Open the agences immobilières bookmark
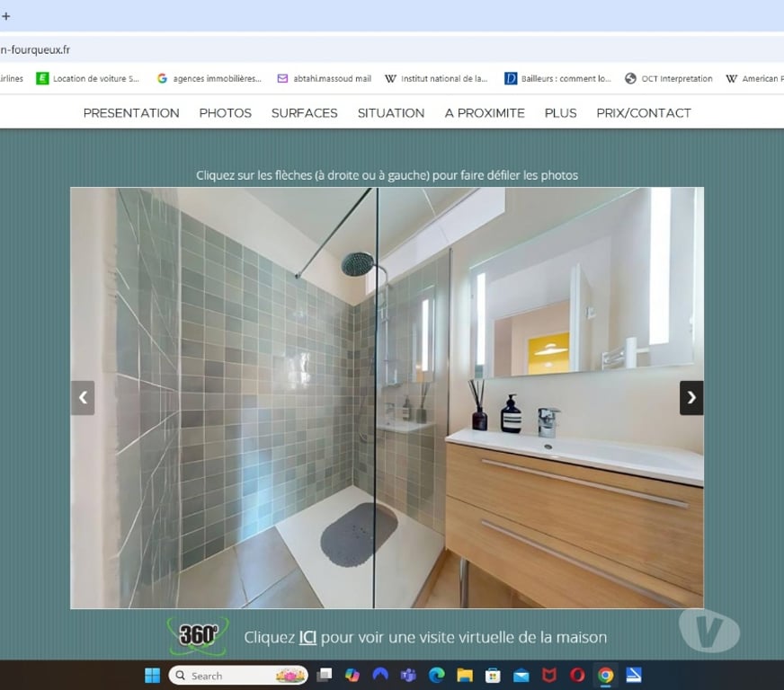 [209, 78]
